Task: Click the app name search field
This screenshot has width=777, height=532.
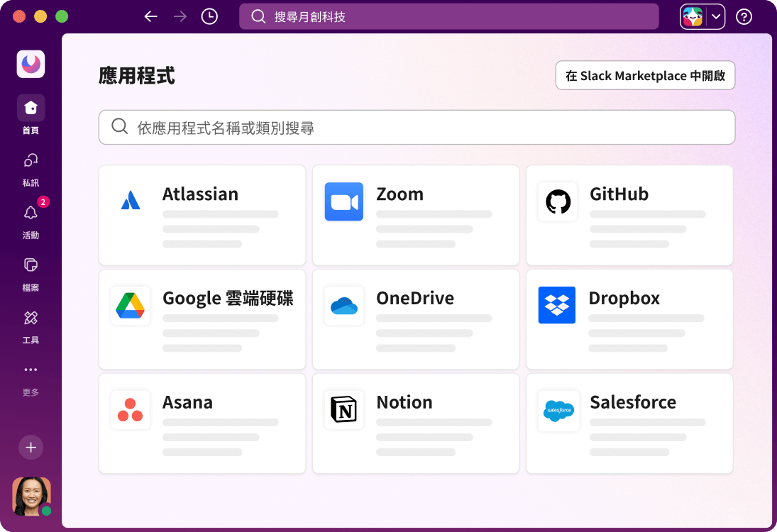Action: pyautogui.click(x=417, y=128)
